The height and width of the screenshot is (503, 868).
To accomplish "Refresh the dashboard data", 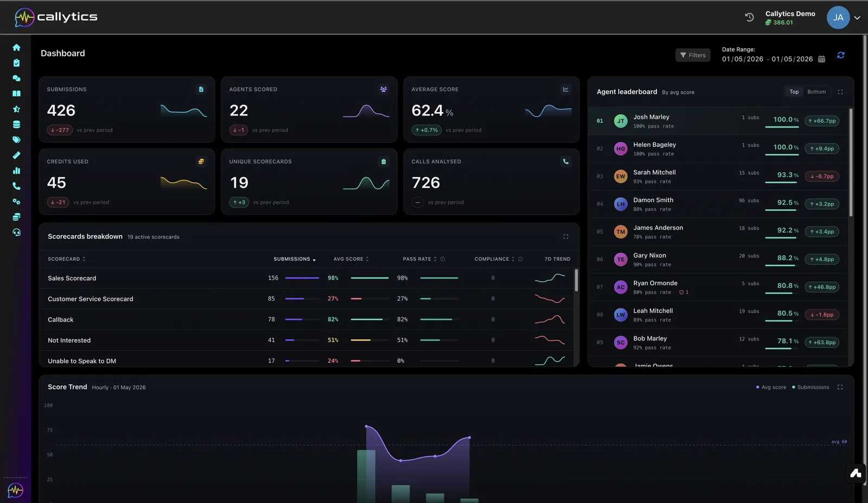I will tap(840, 55).
